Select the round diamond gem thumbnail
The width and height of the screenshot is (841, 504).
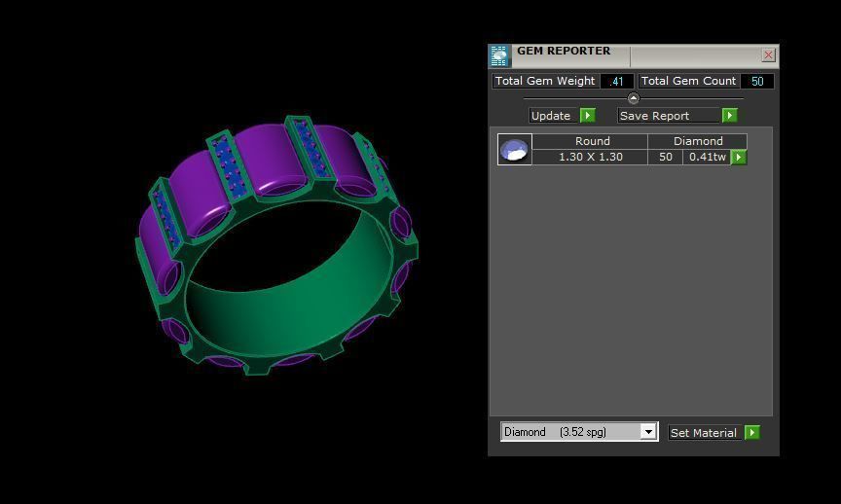point(514,149)
